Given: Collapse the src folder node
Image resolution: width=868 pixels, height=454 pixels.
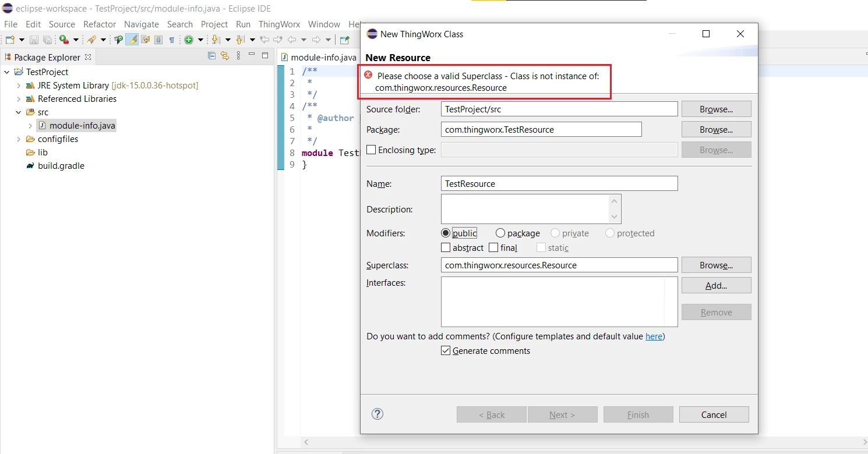Looking at the screenshot, I should [19, 112].
